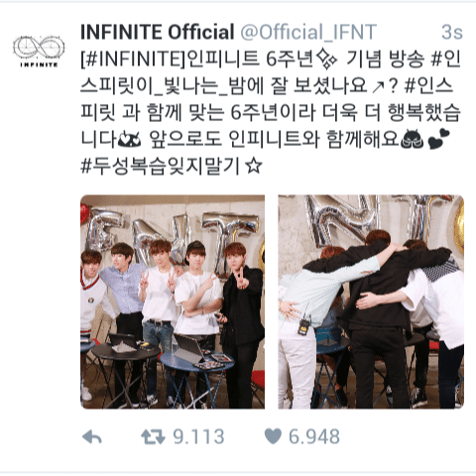Open the left group photo with peace signs
476x476 pixels.
click(x=173, y=301)
